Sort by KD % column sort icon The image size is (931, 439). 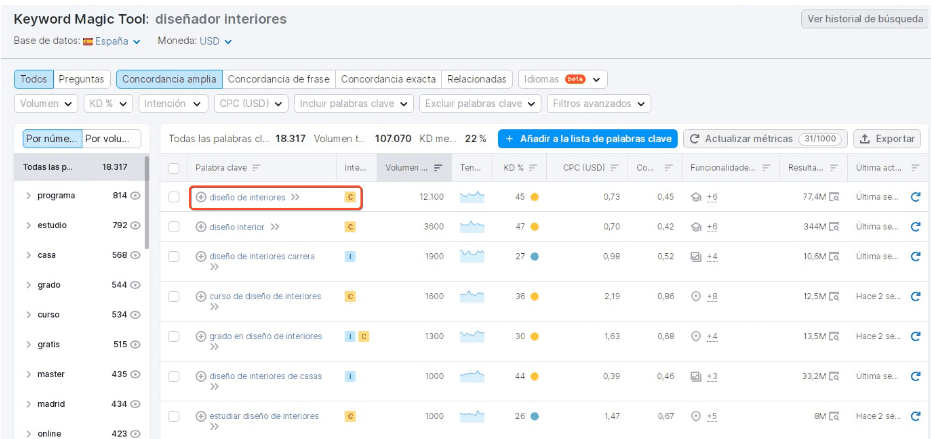point(533,168)
